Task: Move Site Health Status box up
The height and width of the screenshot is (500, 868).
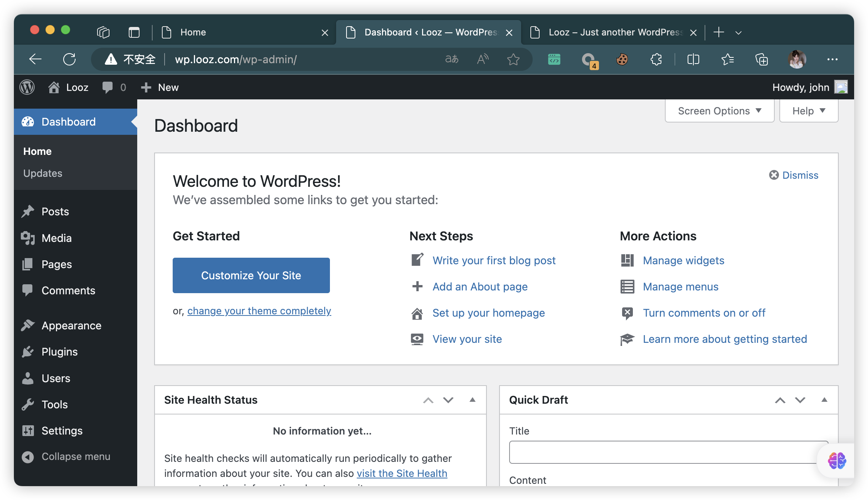Action: point(428,400)
